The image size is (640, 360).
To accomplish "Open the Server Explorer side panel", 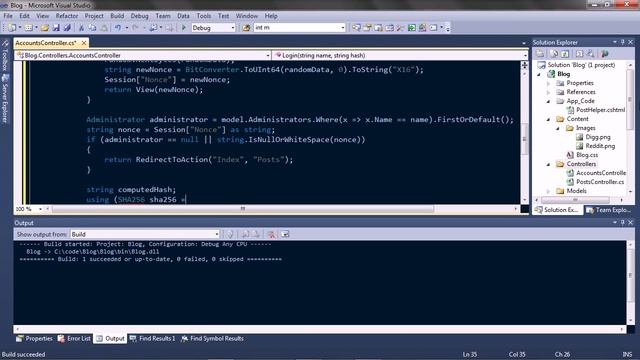I will 5,99.
